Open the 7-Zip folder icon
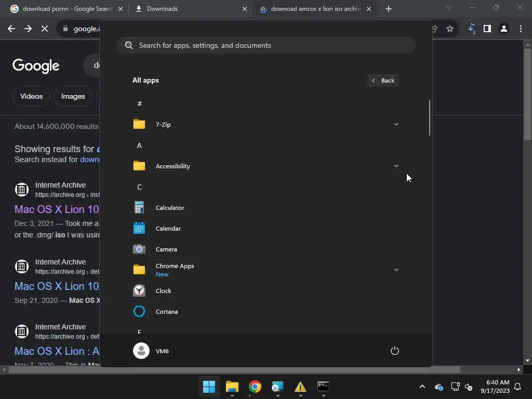Screen dimensions: 532x399 tap(139, 124)
